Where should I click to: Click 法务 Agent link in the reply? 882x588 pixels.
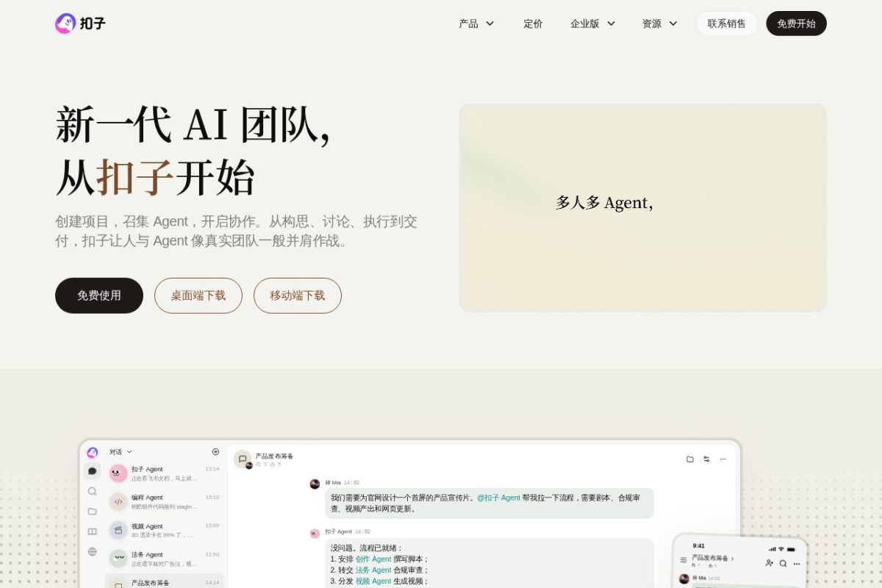373,570
